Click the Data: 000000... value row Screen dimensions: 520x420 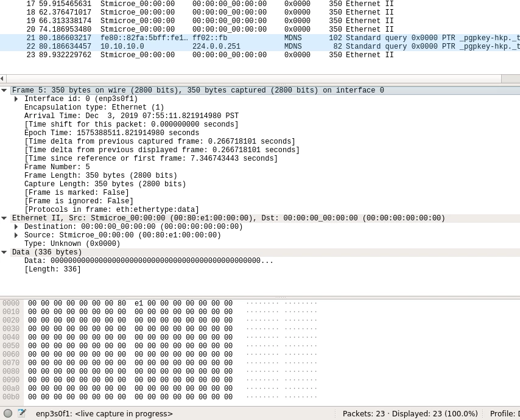149,261
